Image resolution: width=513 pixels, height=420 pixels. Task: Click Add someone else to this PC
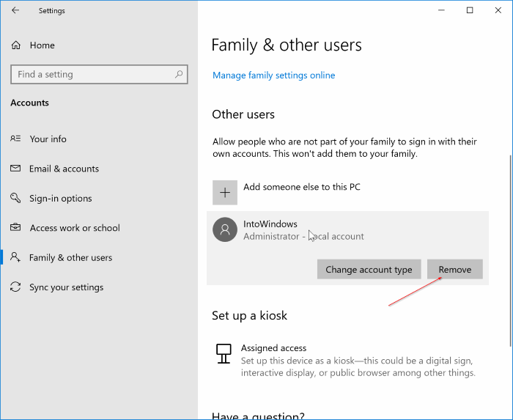[x=302, y=187]
